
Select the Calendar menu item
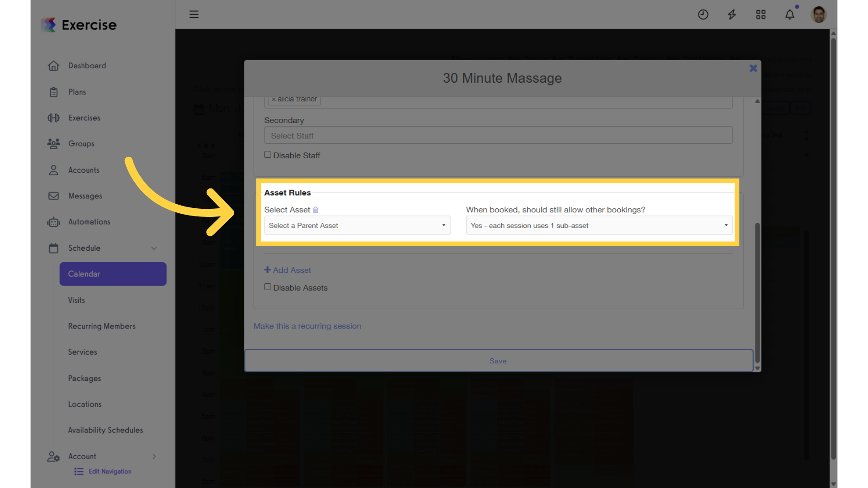click(113, 274)
